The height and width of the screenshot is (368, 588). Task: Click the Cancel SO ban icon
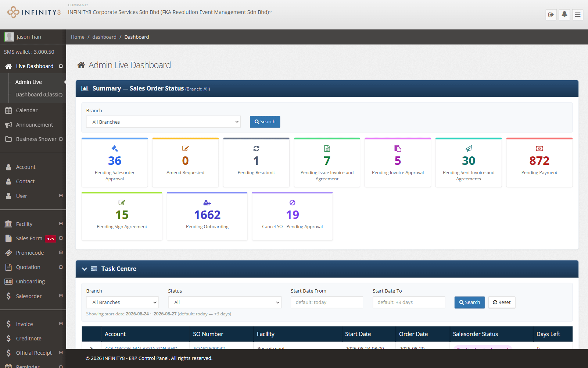[x=293, y=202]
